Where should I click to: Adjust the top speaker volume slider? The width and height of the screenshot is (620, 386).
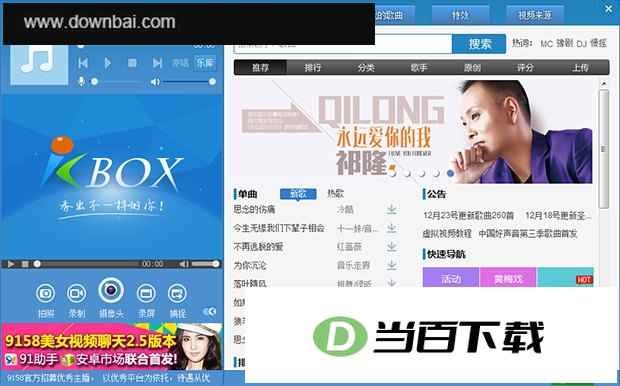pos(189,82)
